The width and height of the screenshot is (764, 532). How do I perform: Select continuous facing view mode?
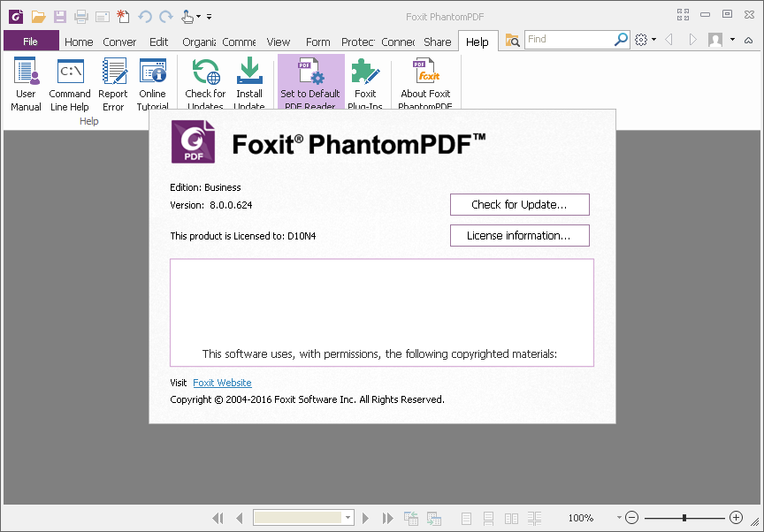(534, 519)
